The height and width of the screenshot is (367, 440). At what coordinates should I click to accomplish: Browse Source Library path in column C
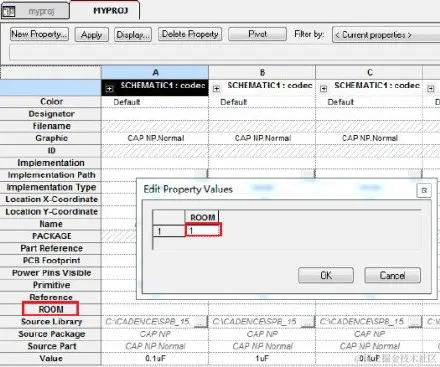coord(415,322)
